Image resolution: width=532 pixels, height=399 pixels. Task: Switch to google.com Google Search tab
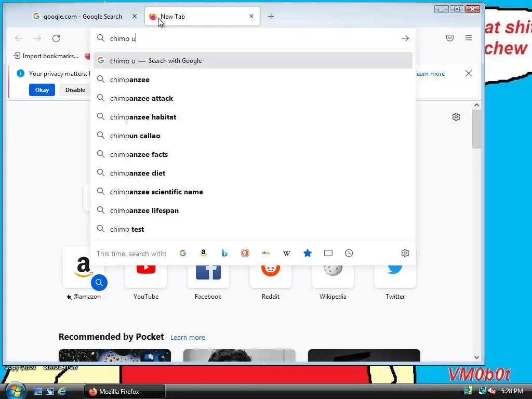[x=82, y=16]
